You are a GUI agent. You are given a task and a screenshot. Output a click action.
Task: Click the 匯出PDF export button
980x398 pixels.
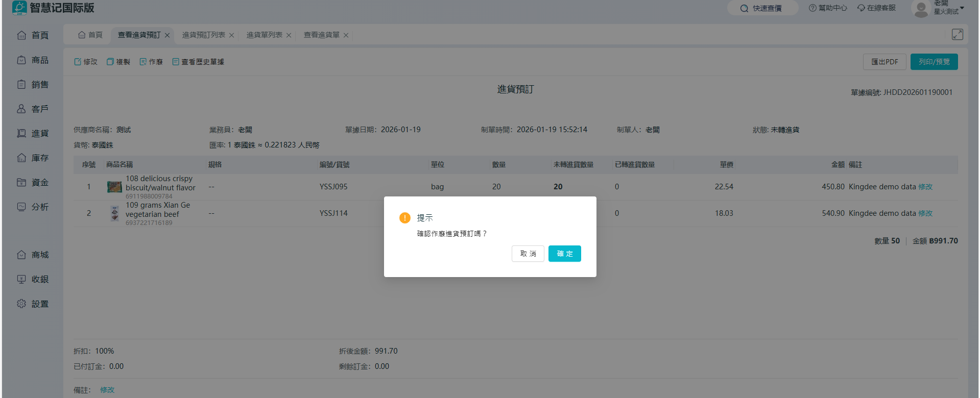pyautogui.click(x=885, y=62)
